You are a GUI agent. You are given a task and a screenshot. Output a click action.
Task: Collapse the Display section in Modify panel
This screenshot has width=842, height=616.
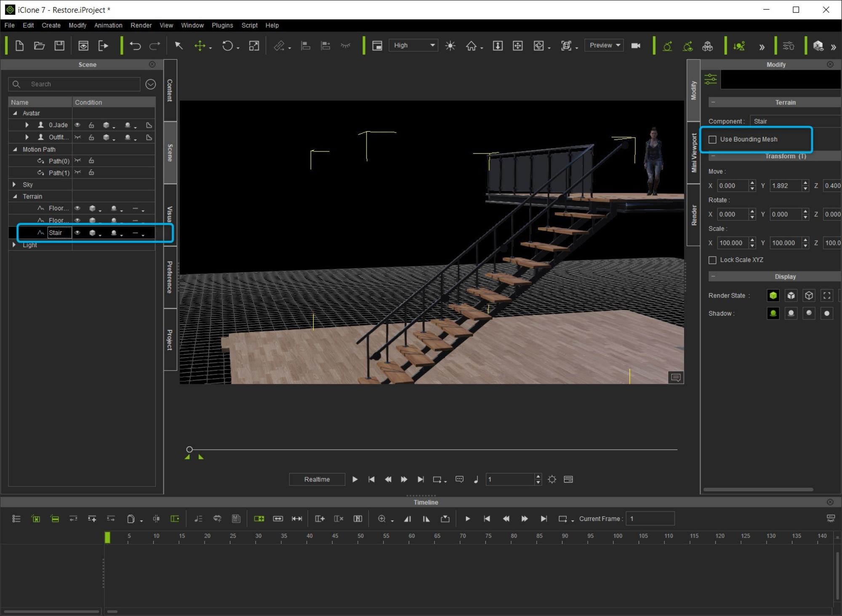(713, 276)
